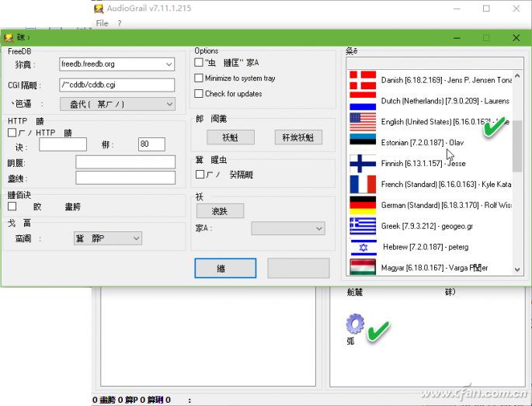This screenshot has height=406, width=532.
Task: Select the Danish flag icon
Action: (363, 81)
